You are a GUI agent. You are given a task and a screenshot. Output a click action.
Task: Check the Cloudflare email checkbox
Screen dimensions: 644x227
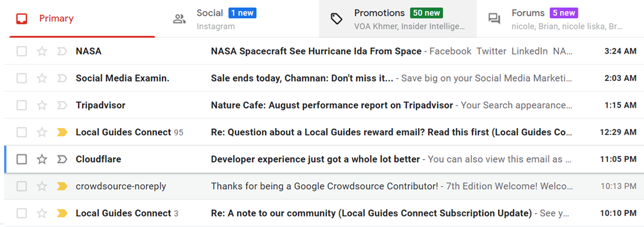[22, 159]
